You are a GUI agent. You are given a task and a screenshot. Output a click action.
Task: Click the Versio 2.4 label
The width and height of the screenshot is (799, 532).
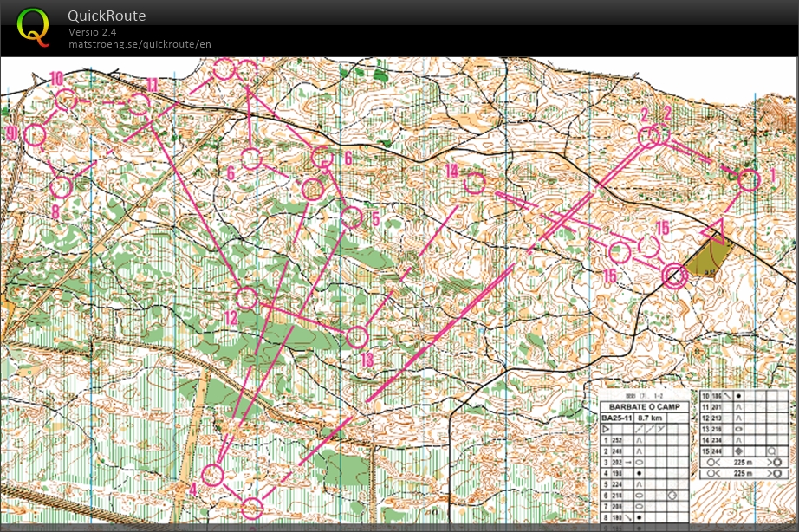tap(93, 32)
